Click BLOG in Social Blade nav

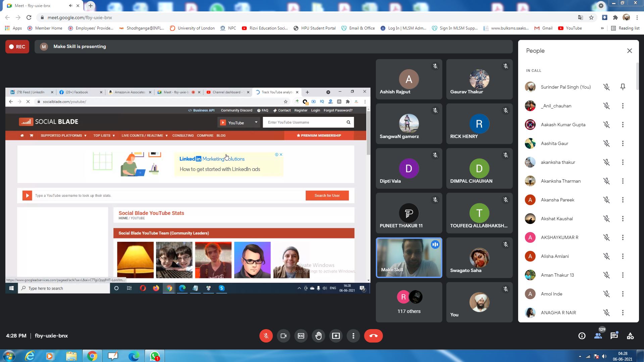click(x=221, y=136)
